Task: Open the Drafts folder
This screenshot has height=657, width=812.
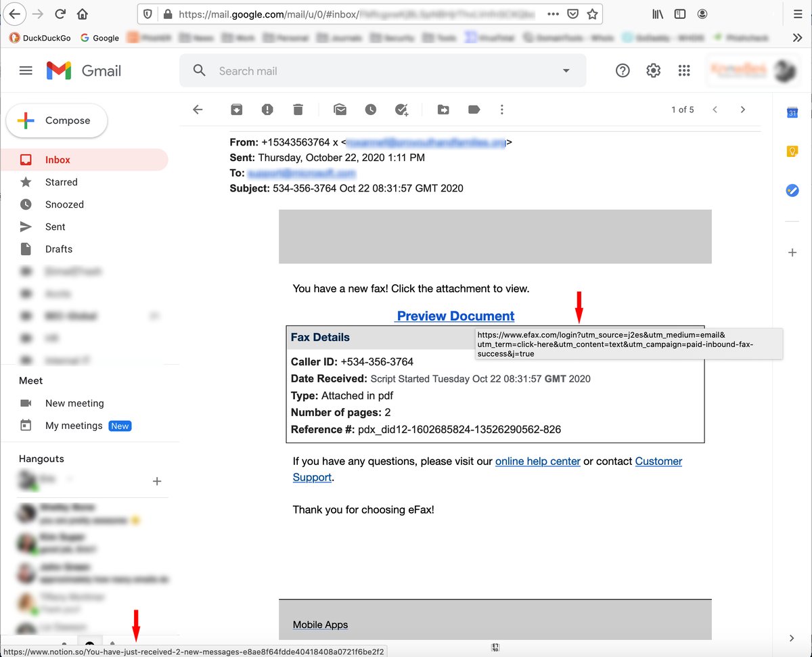Action: click(59, 248)
